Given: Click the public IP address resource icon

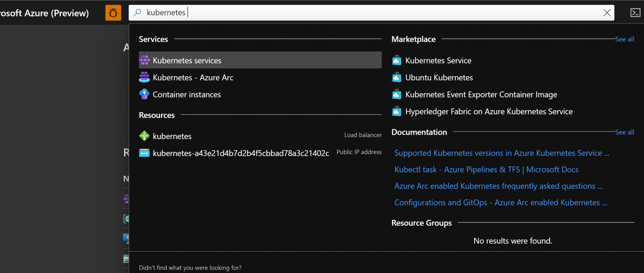Looking at the screenshot, I should [145, 153].
